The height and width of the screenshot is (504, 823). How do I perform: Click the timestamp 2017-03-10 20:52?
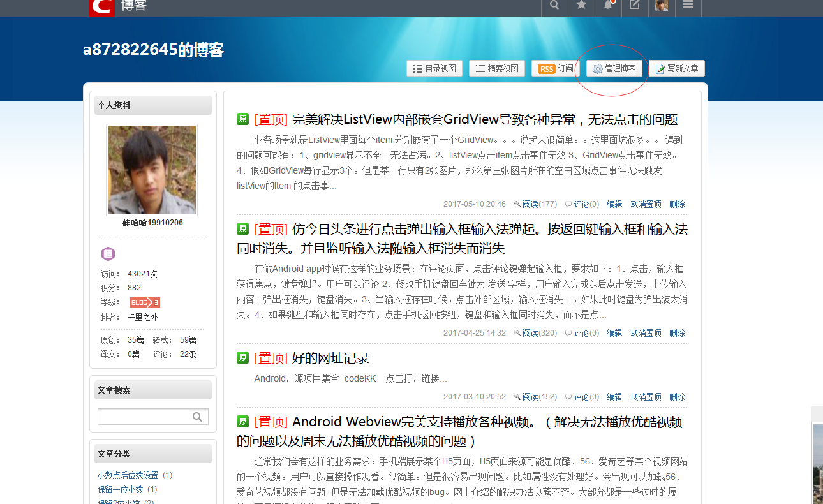(475, 397)
